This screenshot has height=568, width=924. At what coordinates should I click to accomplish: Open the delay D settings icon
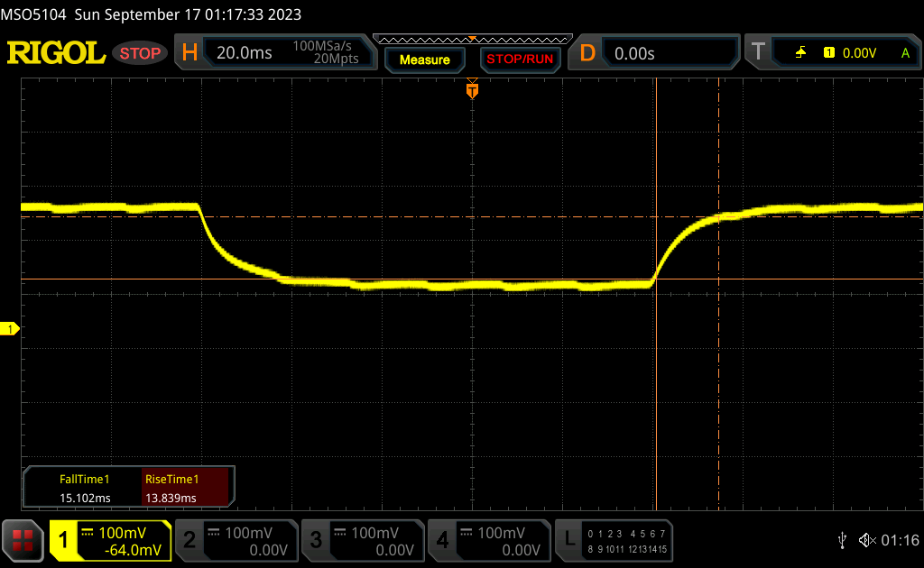point(587,53)
